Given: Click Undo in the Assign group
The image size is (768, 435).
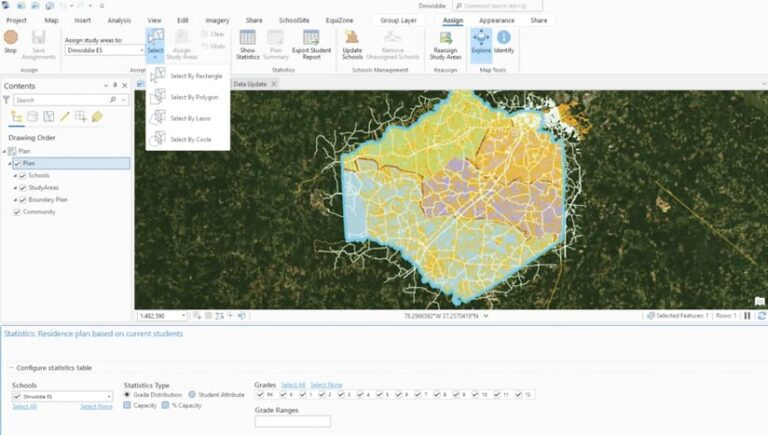Looking at the screenshot, I should 213,46.
